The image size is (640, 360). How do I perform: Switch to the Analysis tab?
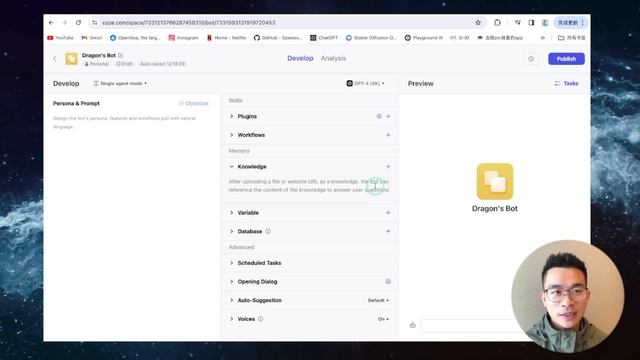[333, 58]
